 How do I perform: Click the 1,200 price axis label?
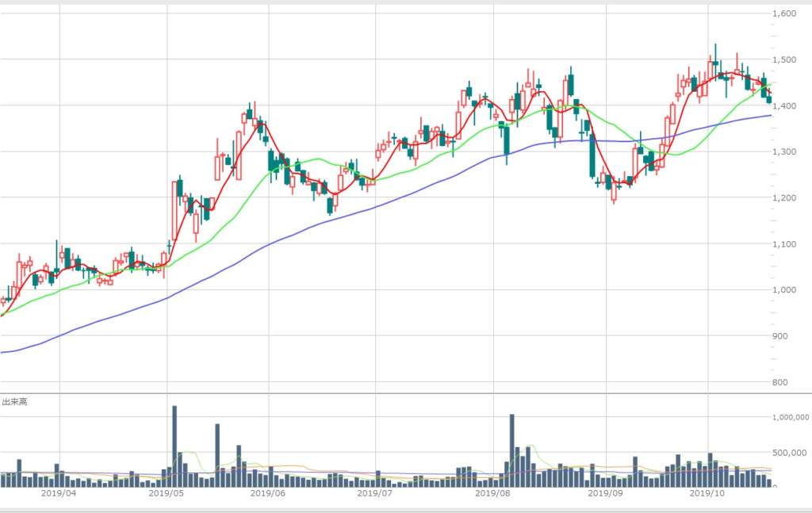(x=784, y=197)
